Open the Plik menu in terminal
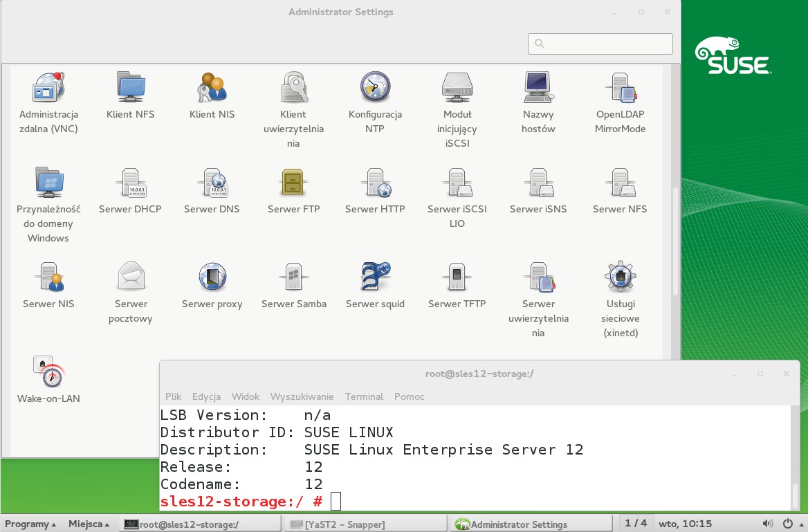Screen dimensions: 808x532 [173, 396]
